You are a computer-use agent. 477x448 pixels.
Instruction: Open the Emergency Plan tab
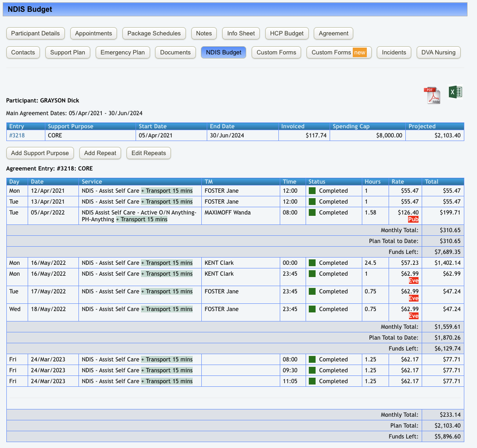pos(122,53)
